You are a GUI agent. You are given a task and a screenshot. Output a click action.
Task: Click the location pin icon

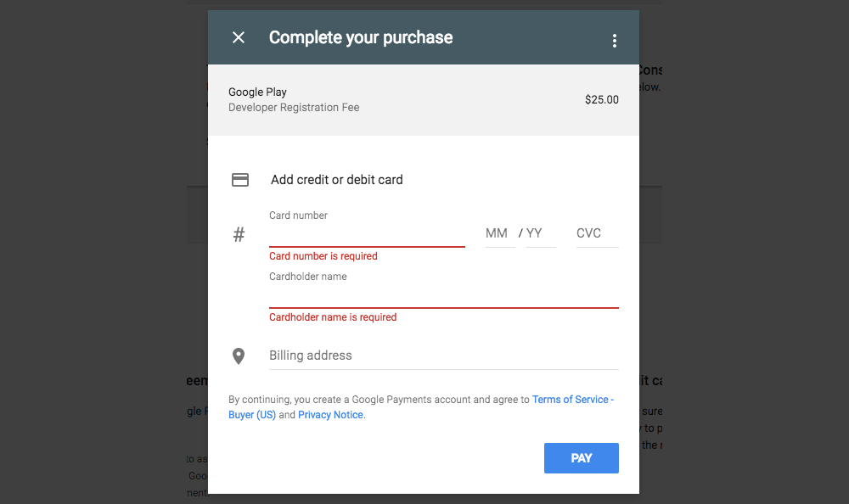pos(239,356)
